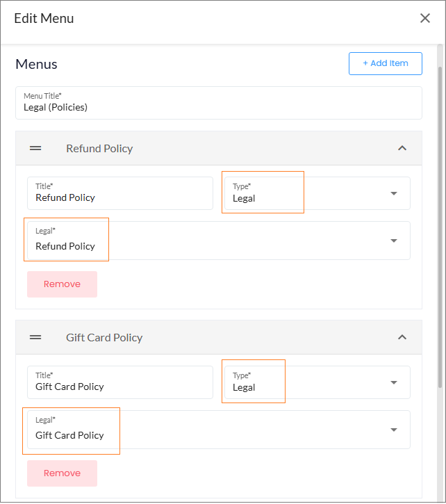Image resolution: width=446 pixels, height=504 pixels.
Task: Open Legal dropdown arrow showing Gift Card Policy
Action: [394, 430]
